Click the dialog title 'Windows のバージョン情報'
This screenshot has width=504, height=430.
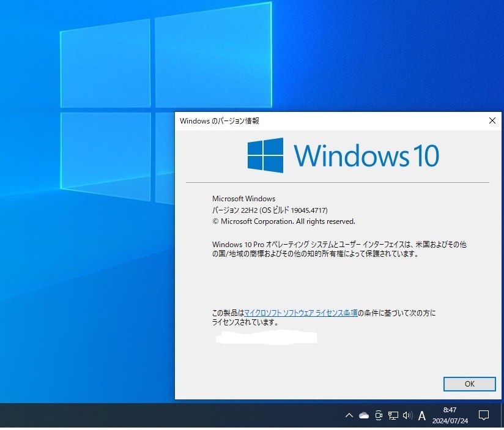pos(220,121)
